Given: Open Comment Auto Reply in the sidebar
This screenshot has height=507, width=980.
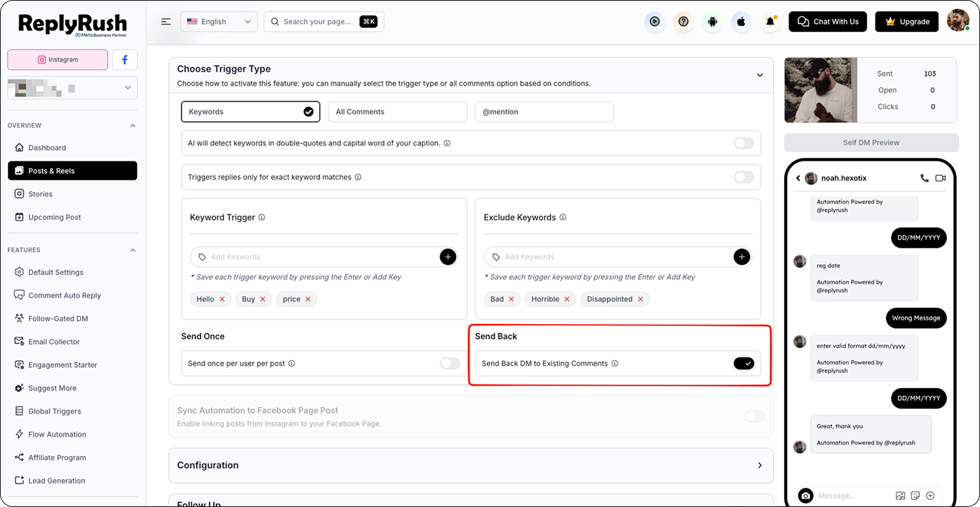Looking at the screenshot, I should pos(73,295).
